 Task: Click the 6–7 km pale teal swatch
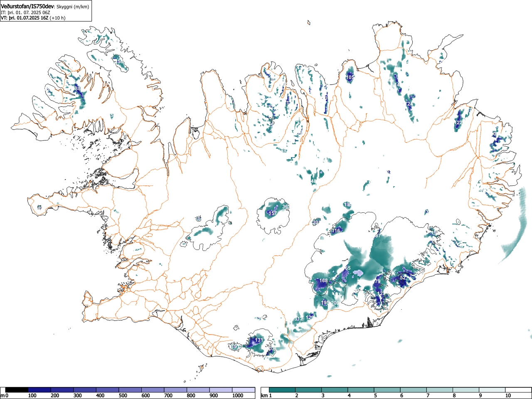(413, 390)
